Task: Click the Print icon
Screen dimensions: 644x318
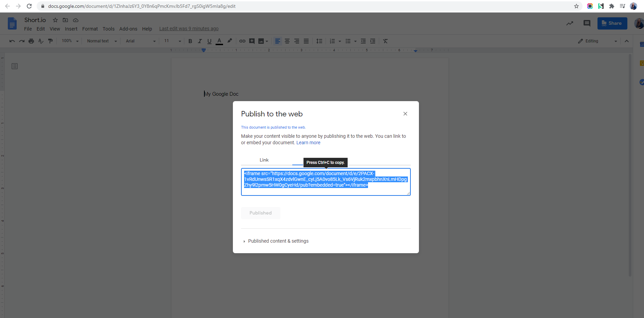Action: (x=31, y=41)
